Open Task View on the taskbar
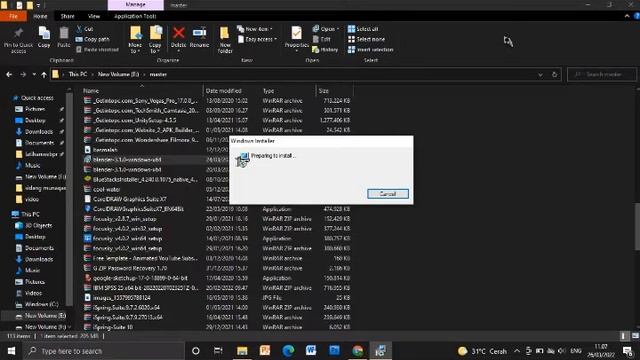This screenshot has width=640, height=360. click(218, 351)
